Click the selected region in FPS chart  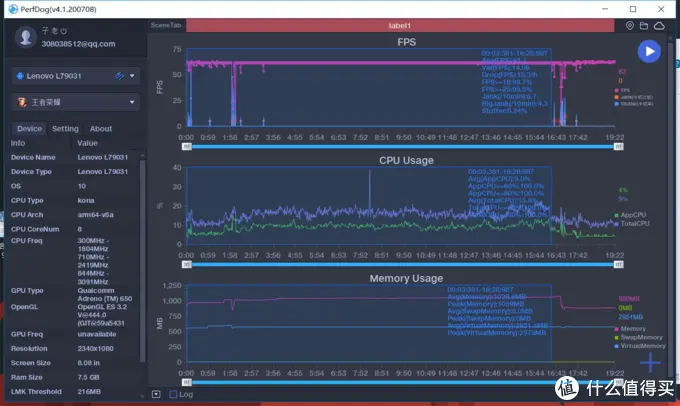tap(369, 87)
